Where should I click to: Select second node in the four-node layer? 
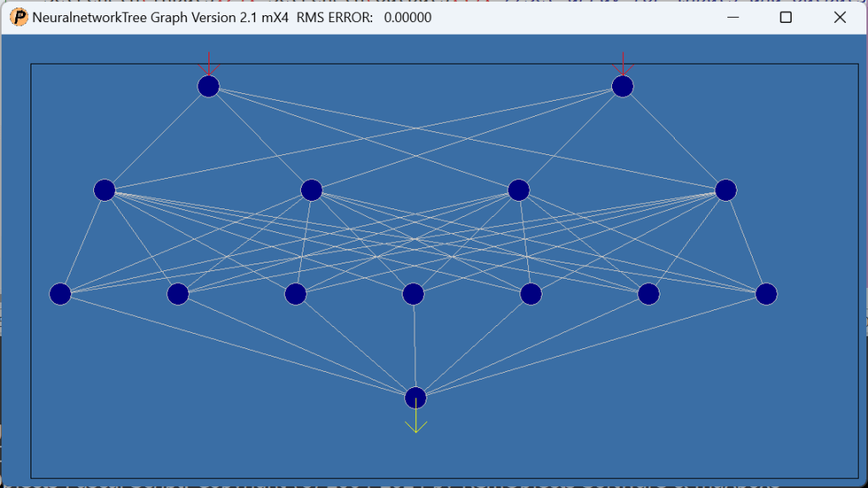(311, 190)
